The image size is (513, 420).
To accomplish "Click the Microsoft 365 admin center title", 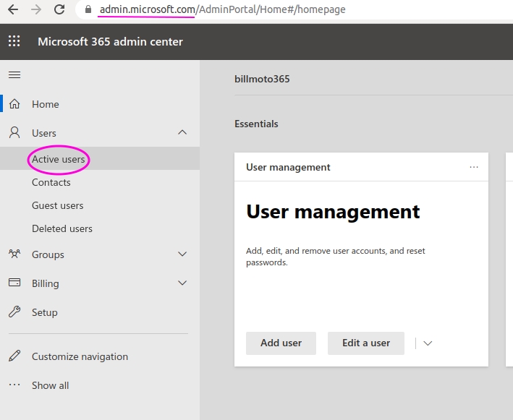I will [110, 42].
